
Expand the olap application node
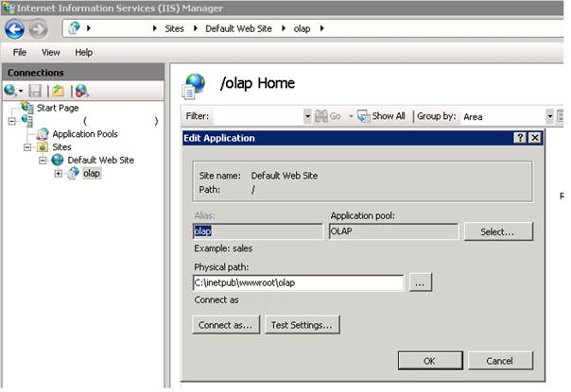[58, 174]
